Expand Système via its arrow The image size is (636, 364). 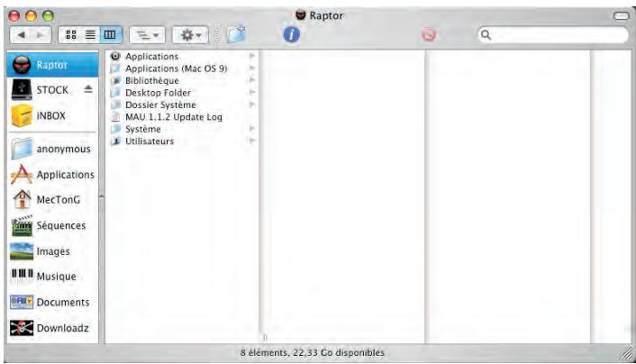[x=252, y=129]
